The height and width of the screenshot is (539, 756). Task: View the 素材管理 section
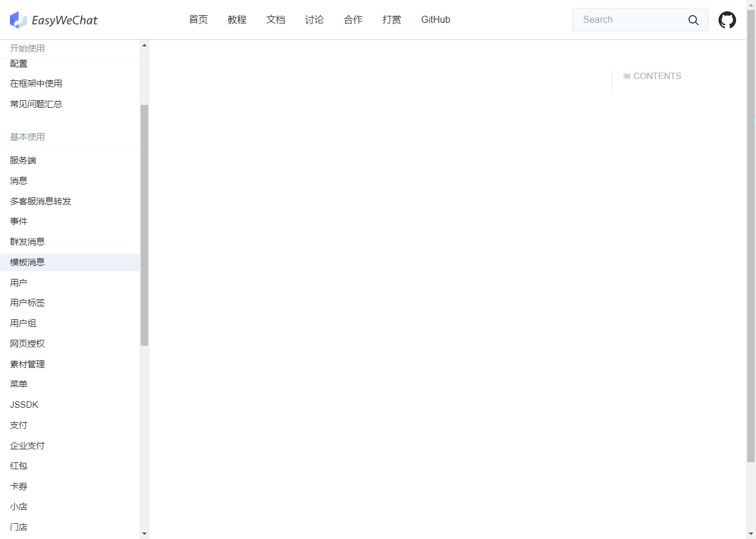[x=27, y=364]
